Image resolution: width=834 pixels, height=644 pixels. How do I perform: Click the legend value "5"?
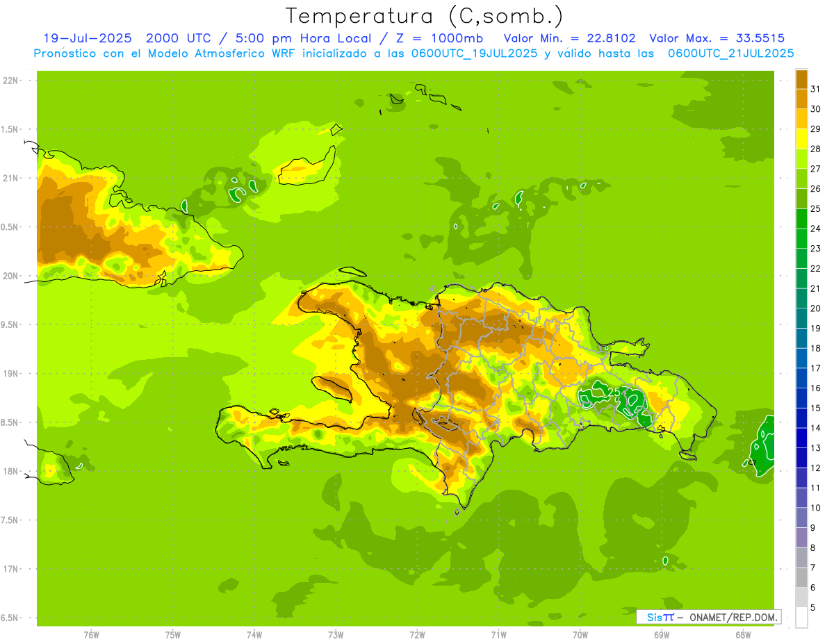pos(813,609)
